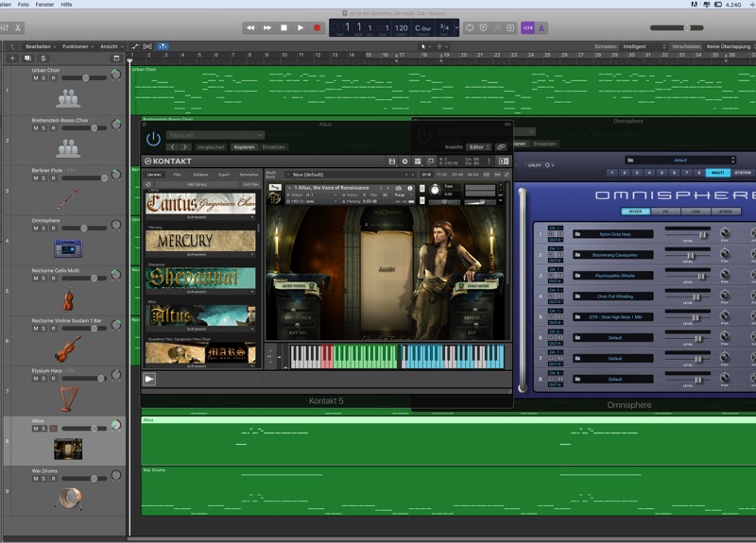
Task: Select the Mercury library banner
Action: 200,241
